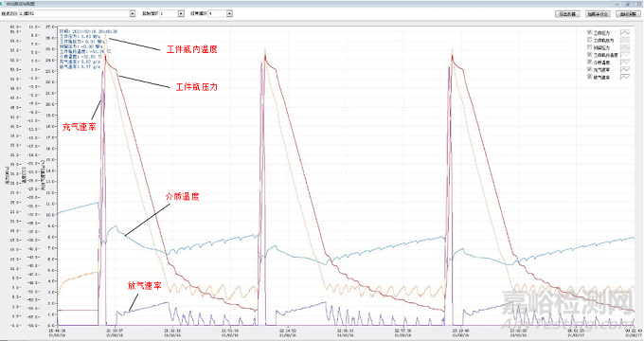Screen dimensions: 644x341
Task: Open the 结束循环 end cycle dropdown arrow
Action: 229,13
